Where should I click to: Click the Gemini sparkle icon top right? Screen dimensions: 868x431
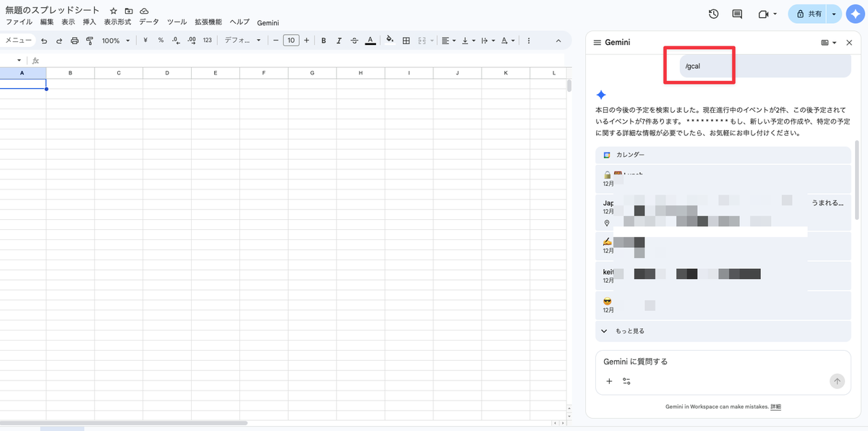point(855,14)
